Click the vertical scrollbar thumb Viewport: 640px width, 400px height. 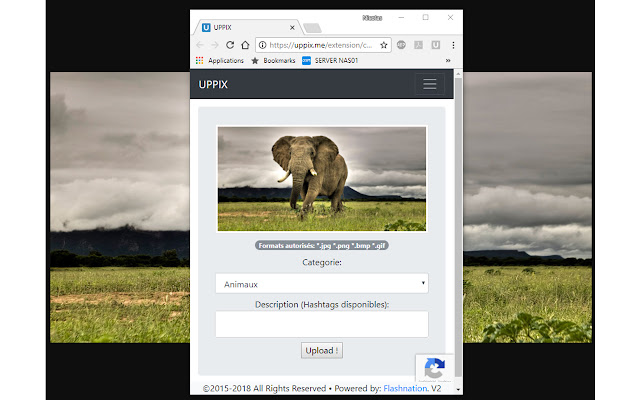(458, 227)
